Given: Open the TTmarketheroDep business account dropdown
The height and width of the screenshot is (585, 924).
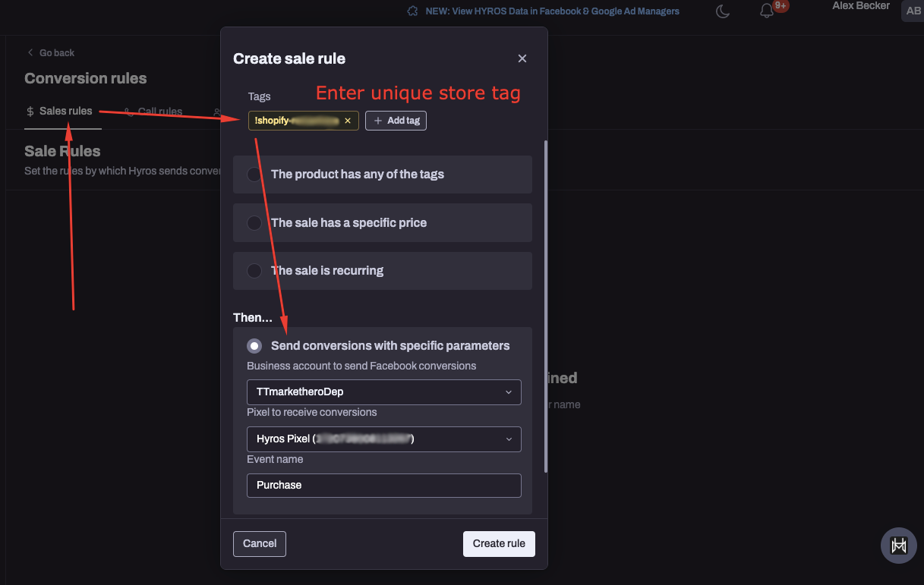Looking at the screenshot, I should [x=383, y=392].
